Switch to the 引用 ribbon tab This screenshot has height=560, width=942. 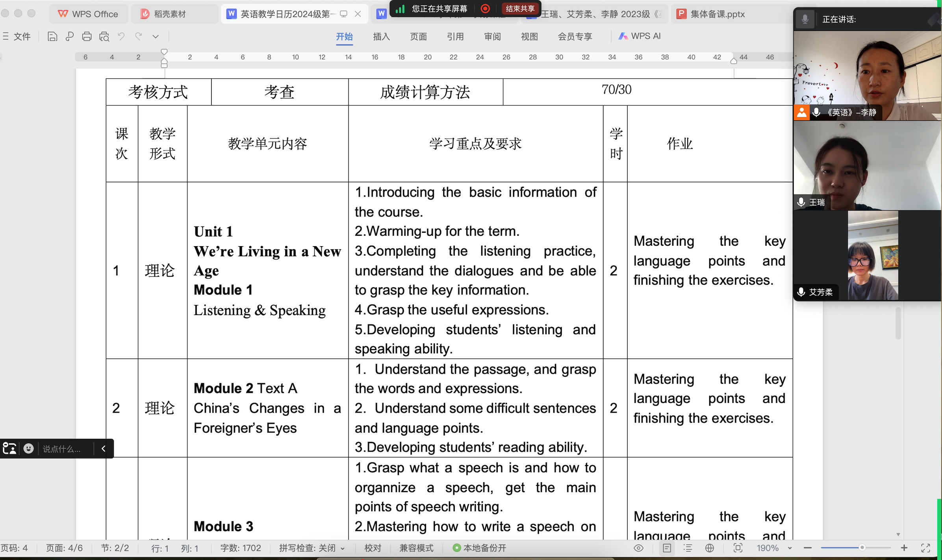455,37
